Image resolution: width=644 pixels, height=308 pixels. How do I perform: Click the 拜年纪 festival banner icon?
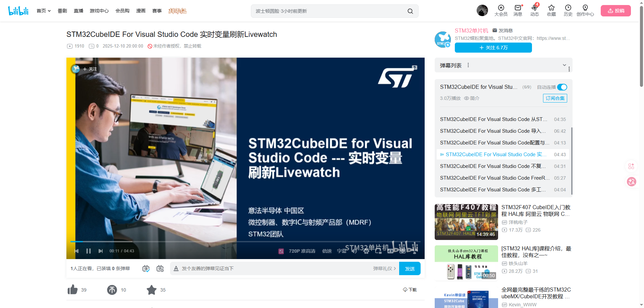click(x=177, y=11)
